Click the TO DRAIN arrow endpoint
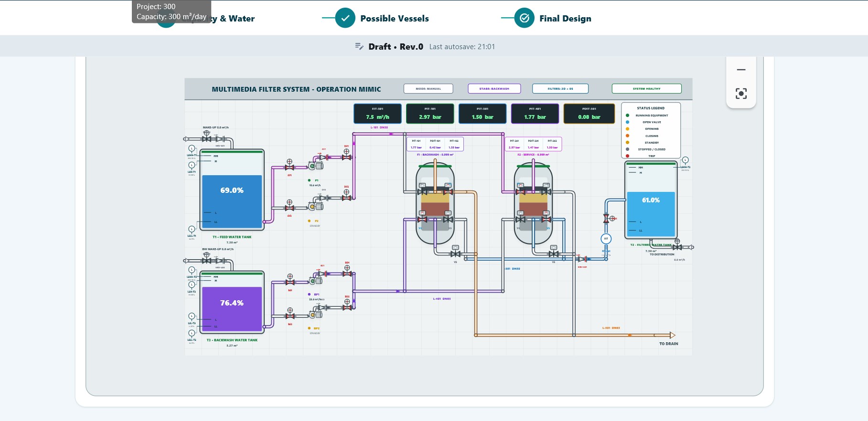This screenshot has width=868, height=421. 672,335
